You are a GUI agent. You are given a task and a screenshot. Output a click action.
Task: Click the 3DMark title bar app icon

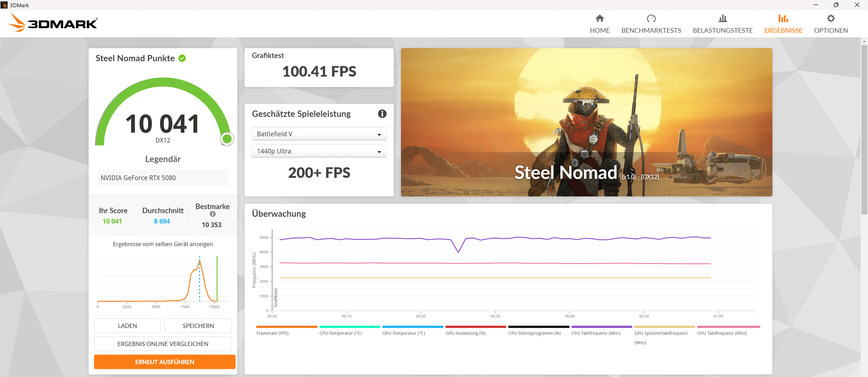pyautogui.click(x=4, y=5)
